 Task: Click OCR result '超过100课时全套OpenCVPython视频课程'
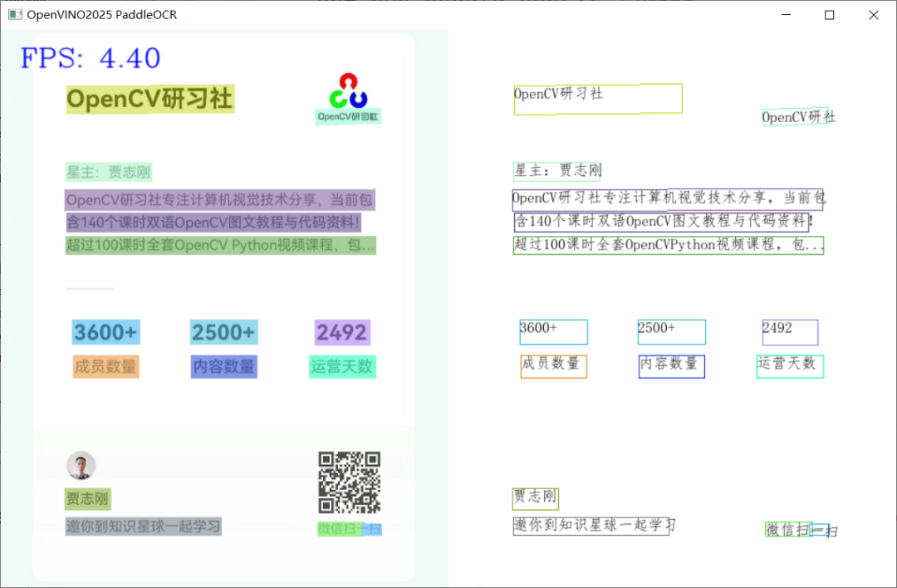pyautogui.click(x=668, y=245)
